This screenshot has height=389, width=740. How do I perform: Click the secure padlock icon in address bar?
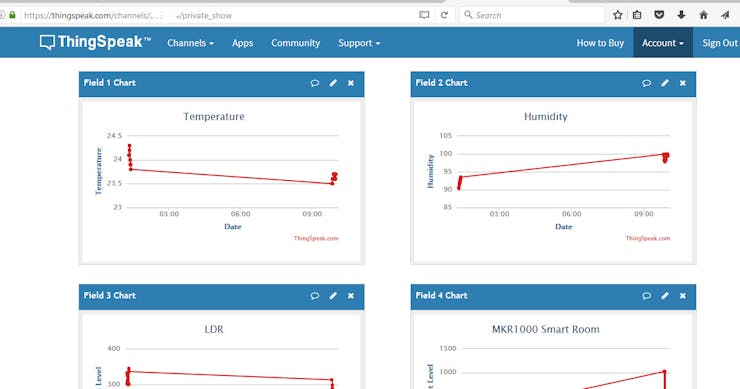[x=13, y=15]
